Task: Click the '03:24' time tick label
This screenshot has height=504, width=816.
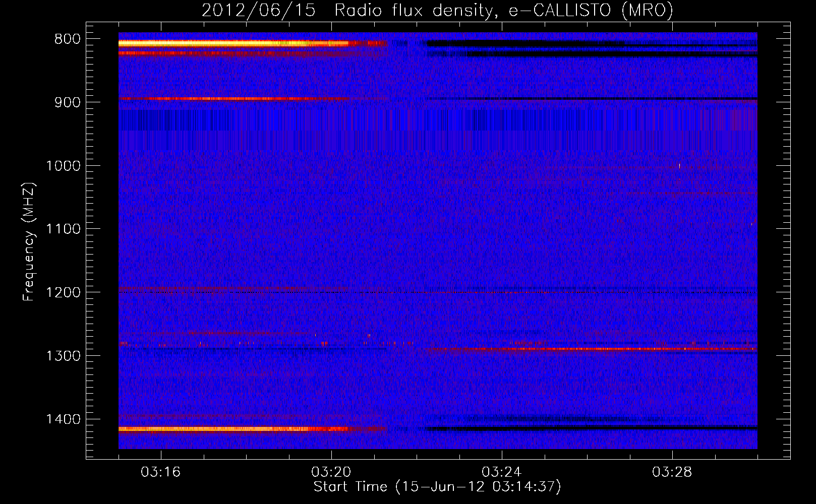Action: (x=501, y=472)
